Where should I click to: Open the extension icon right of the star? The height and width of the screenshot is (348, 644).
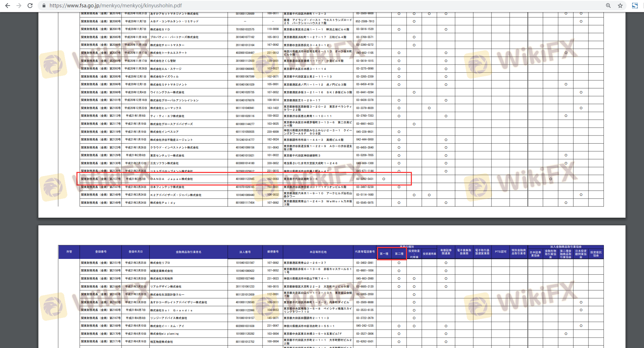pyautogui.click(x=635, y=6)
